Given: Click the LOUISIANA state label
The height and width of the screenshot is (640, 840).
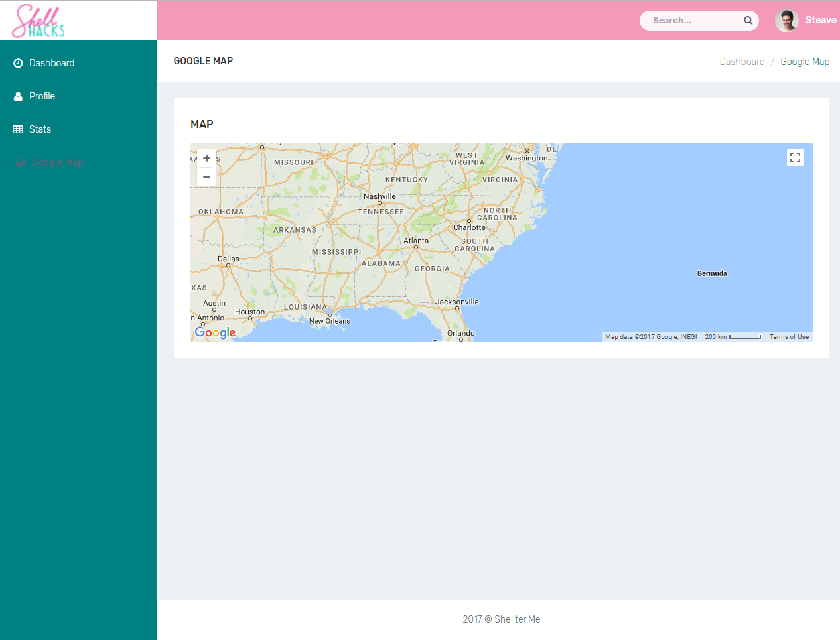Looking at the screenshot, I should point(305,307).
